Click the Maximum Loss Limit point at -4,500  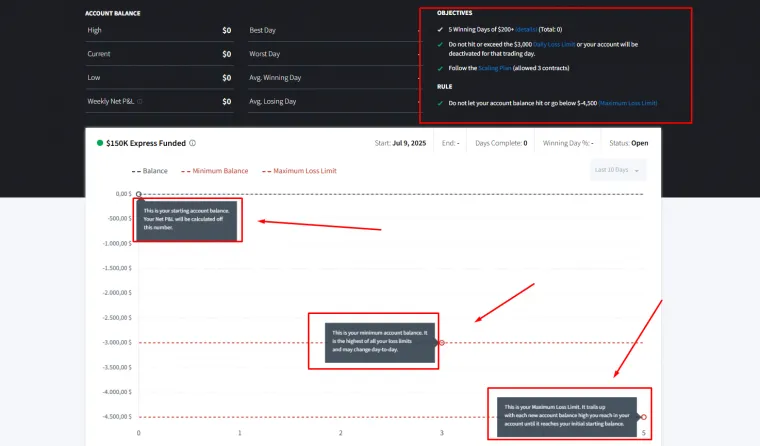pyautogui.click(x=644, y=417)
